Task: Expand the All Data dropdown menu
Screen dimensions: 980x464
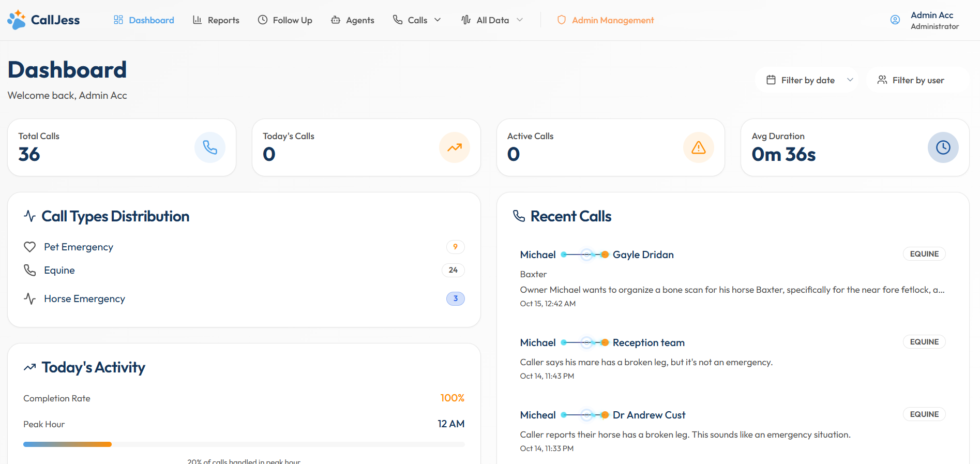Action: pyautogui.click(x=492, y=20)
